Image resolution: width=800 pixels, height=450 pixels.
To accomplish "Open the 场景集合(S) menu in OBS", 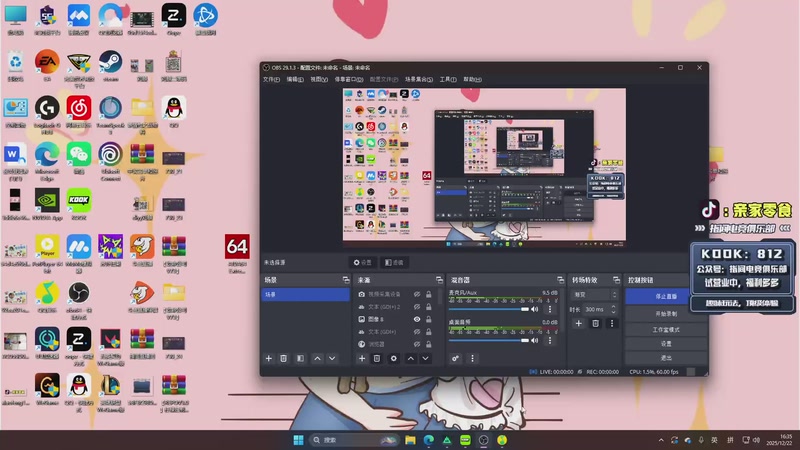I will coord(418,80).
